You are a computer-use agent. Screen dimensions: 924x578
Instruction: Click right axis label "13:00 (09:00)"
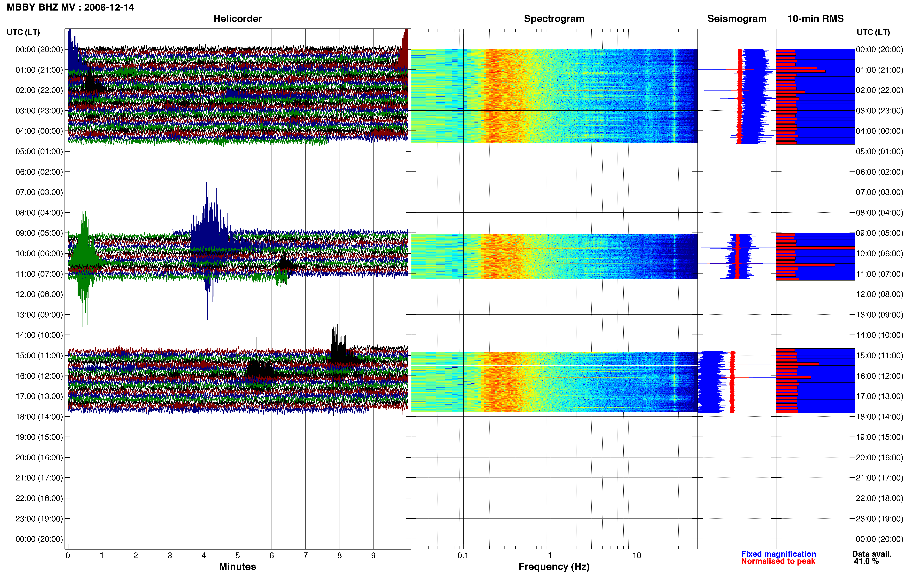879,315
